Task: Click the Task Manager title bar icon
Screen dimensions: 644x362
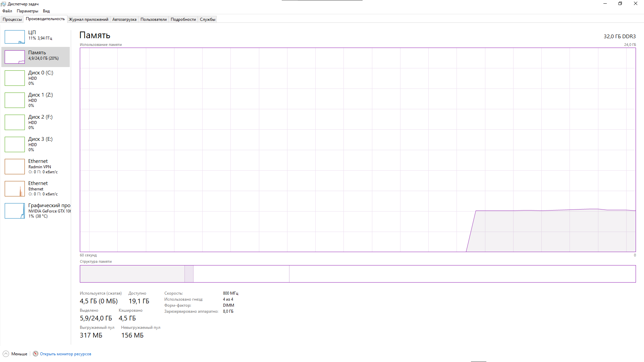Action: (x=3, y=4)
